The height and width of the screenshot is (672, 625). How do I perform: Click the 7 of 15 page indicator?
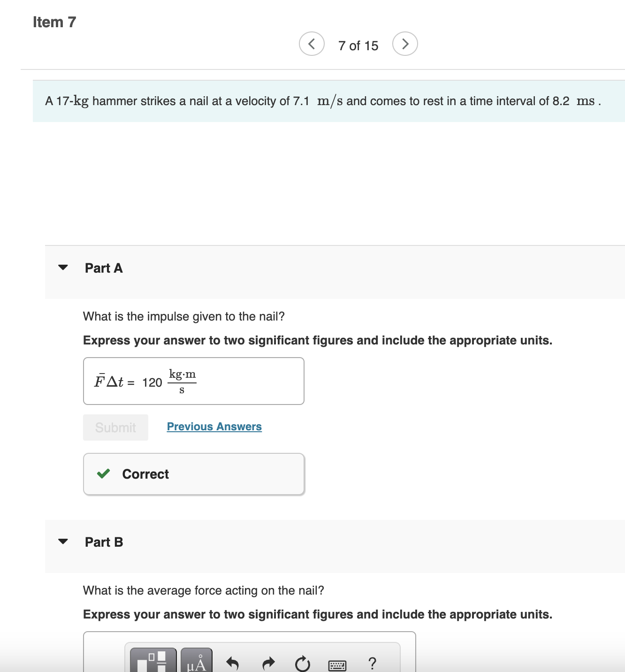(x=358, y=45)
